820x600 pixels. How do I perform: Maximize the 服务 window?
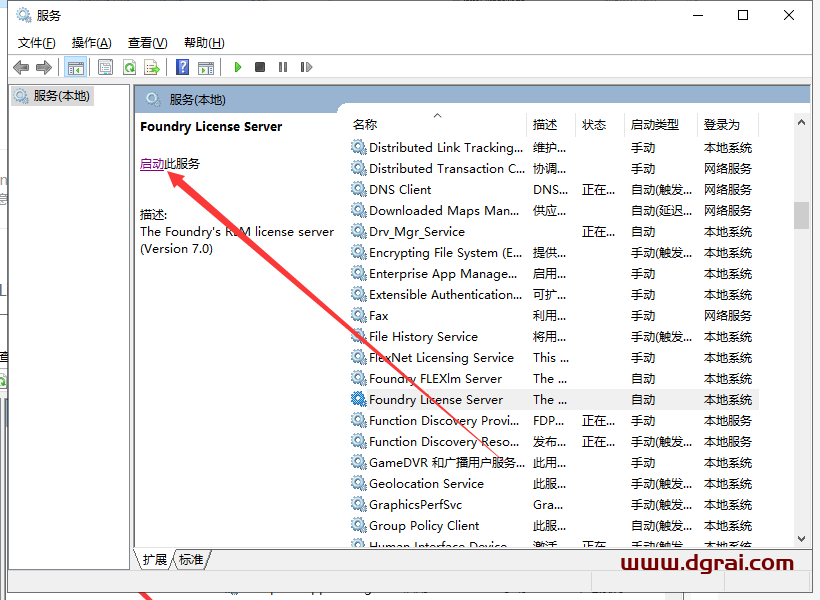pos(743,15)
